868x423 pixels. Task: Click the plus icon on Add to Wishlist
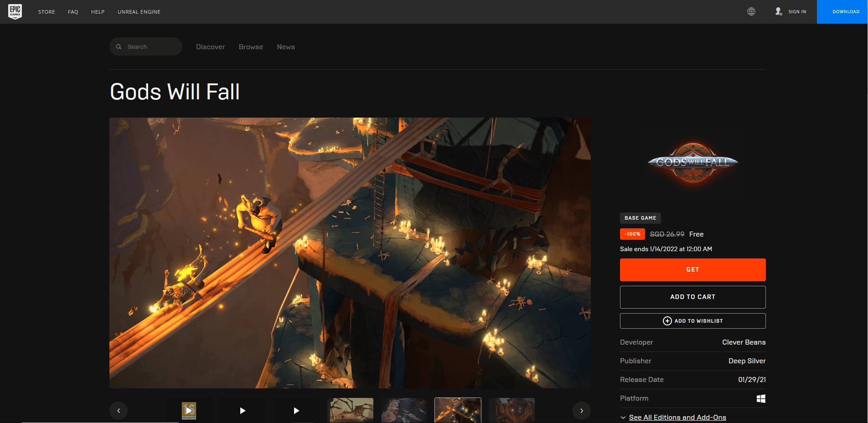pos(667,321)
